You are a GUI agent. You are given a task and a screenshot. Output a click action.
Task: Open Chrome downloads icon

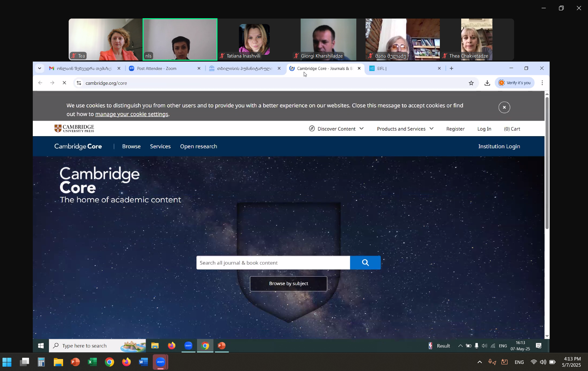487,83
